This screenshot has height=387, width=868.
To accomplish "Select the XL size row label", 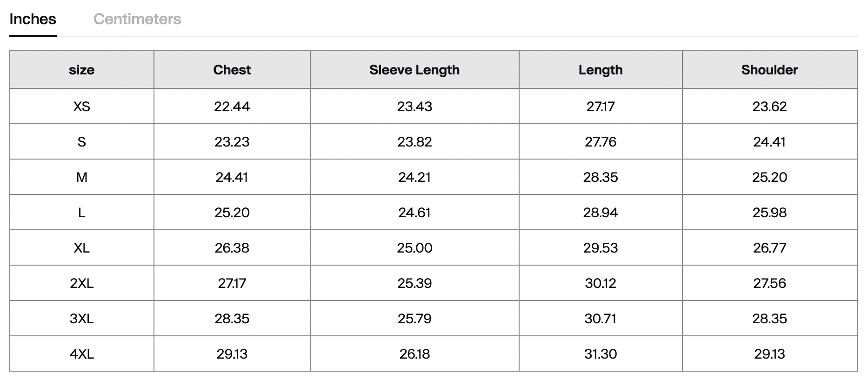I will (81, 248).
